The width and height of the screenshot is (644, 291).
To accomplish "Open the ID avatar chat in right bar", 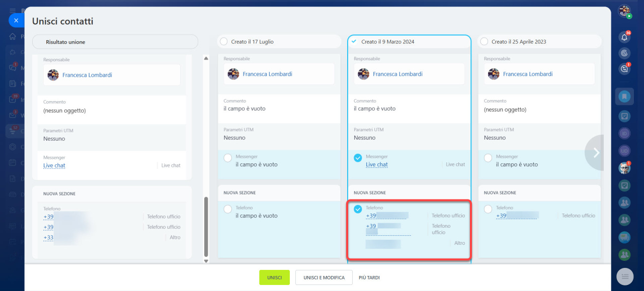I will pyautogui.click(x=624, y=134).
